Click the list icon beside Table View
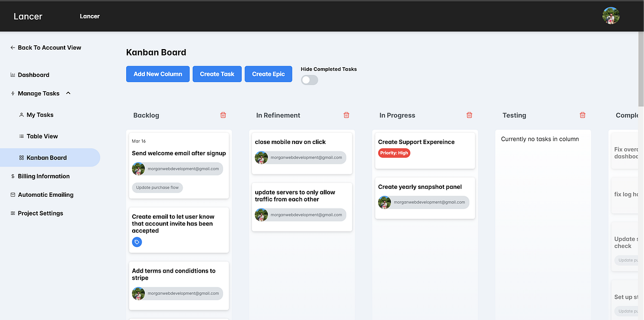Screen dimensions: 644x320 pyautogui.click(x=21, y=136)
